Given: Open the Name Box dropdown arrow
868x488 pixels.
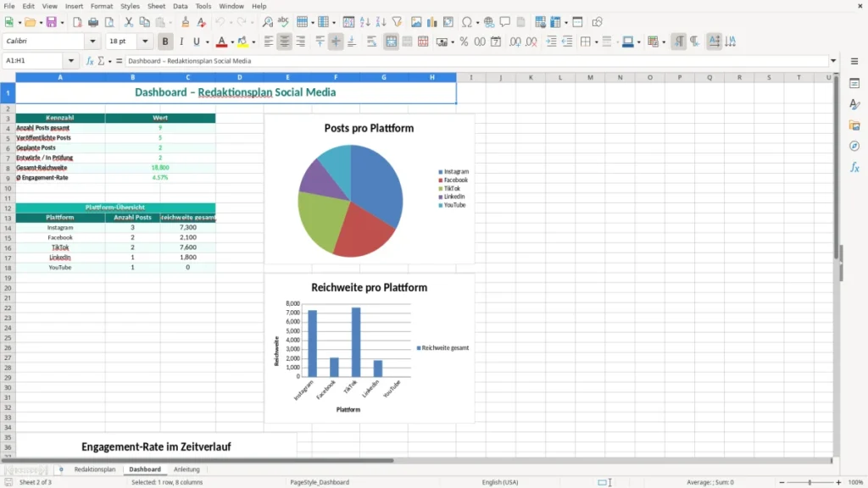Looking at the screenshot, I should pyautogui.click(x=71, y=61).
